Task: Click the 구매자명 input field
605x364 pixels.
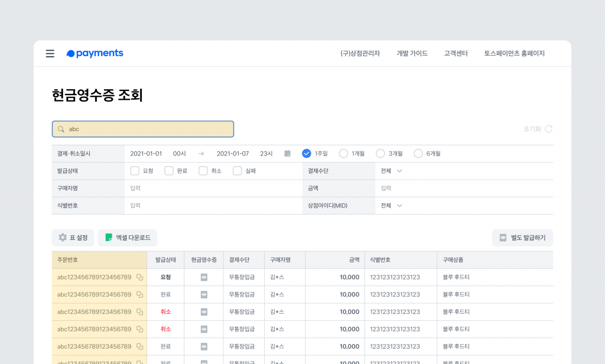Action: (213, 188)
